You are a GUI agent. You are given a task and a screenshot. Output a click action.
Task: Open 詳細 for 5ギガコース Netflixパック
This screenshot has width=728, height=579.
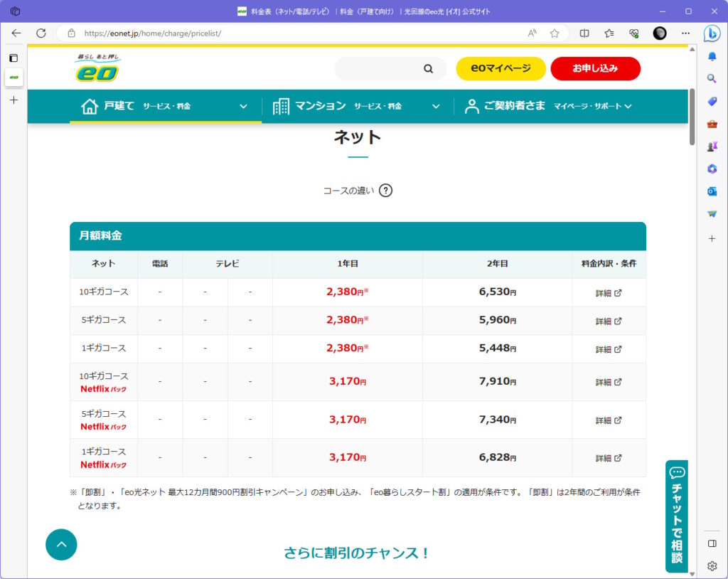[x=609, y=420]
